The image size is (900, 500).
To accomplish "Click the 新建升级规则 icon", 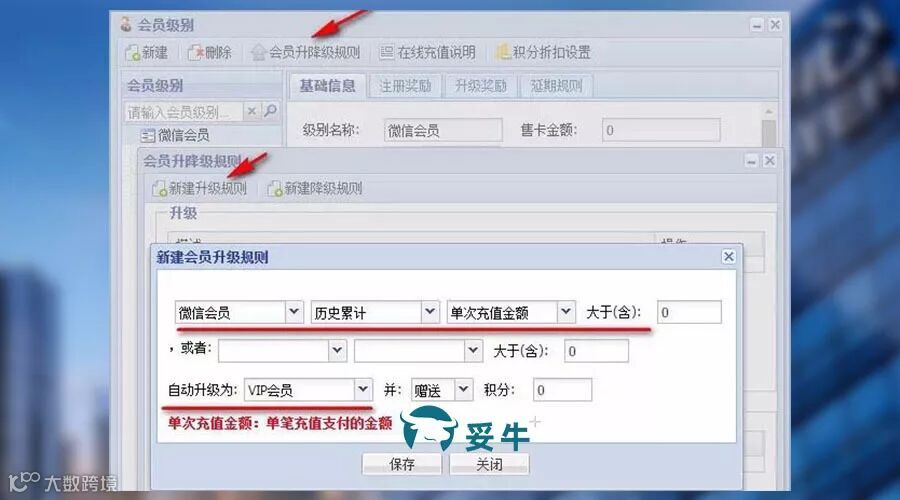I will (x=160, y=188).
